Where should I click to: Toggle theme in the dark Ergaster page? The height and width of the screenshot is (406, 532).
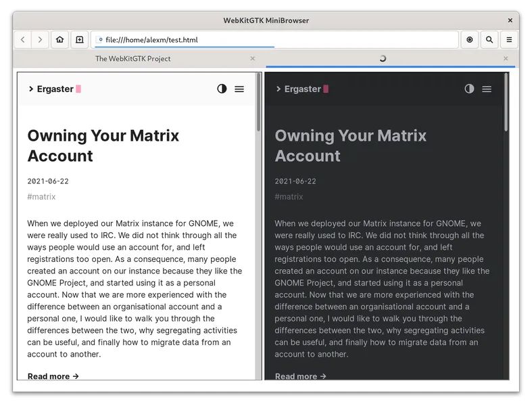(469, 89)
